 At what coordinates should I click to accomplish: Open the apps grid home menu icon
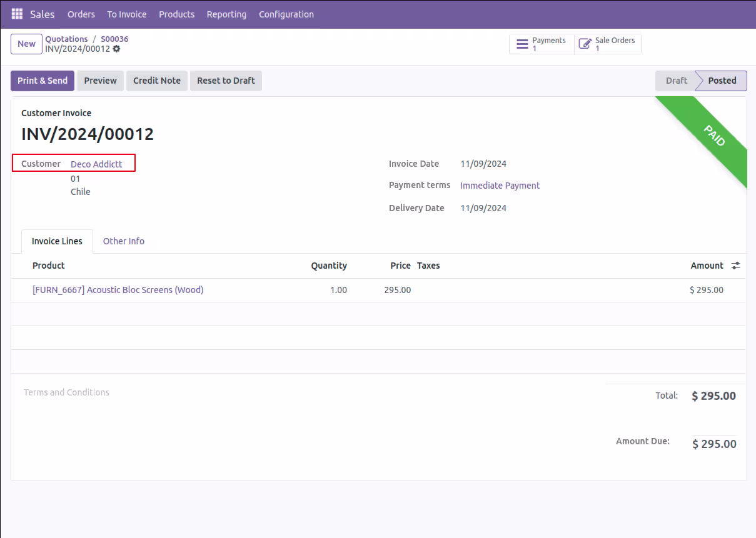pyautogui.click(x=17, y=14)
